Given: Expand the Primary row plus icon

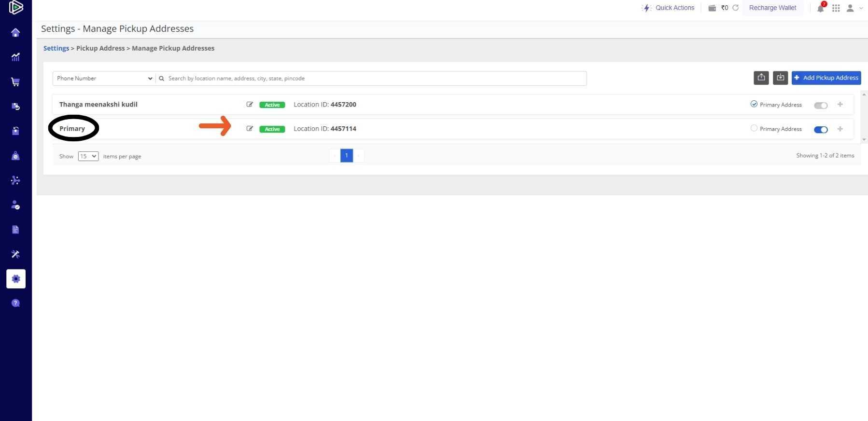Looking at the screenshot, I should point(840,129).
